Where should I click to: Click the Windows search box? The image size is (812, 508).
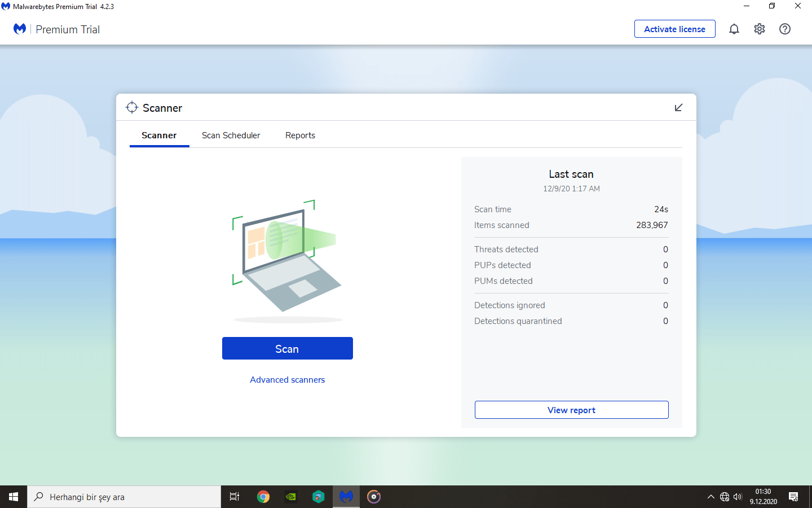[124, 497]
